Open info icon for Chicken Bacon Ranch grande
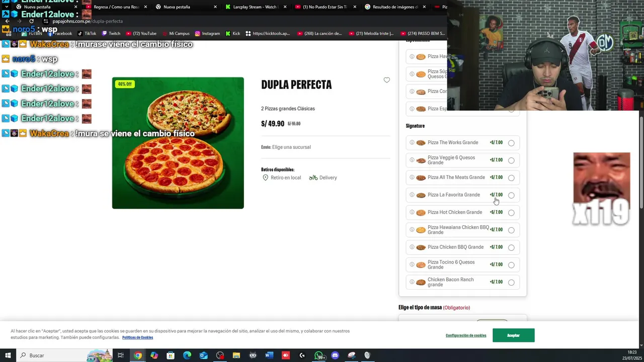 412,282
